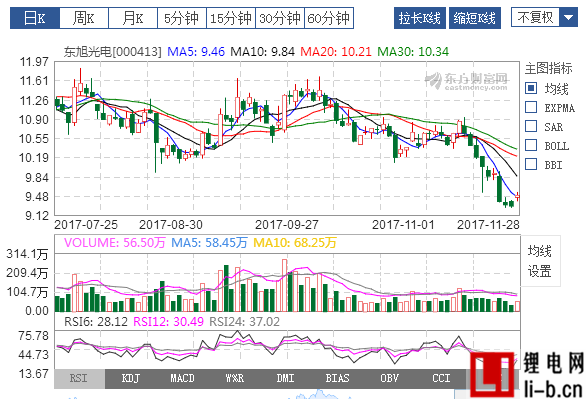Switch to the DMI indicator tab
The height and width of the screenshot is (399, 586).
pyautogui.click(x=286, y=378)
